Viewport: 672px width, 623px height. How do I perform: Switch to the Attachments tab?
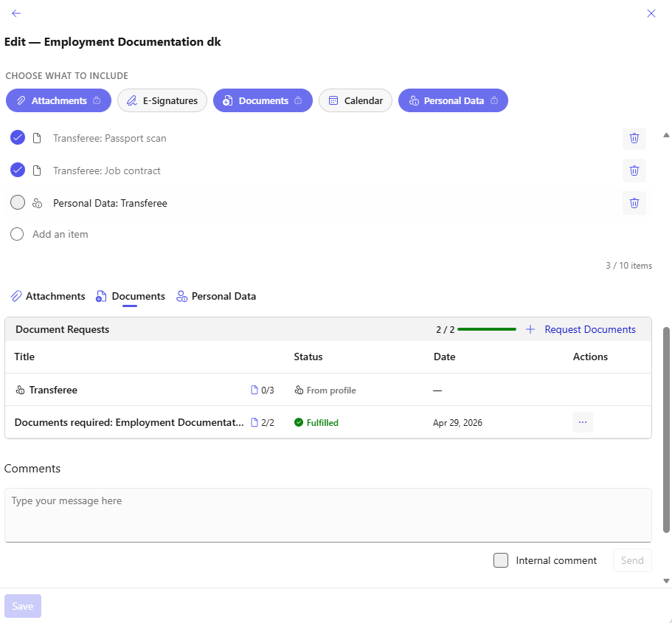48,296
